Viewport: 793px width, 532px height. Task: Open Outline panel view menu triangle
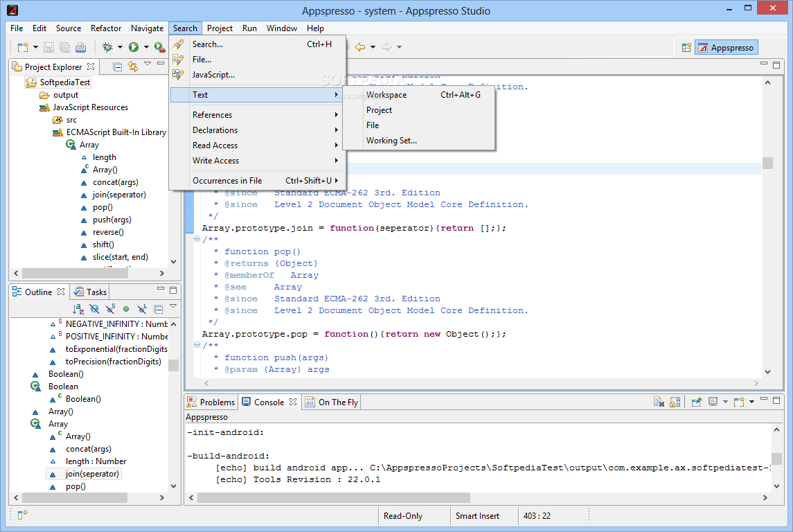[173, 307]
